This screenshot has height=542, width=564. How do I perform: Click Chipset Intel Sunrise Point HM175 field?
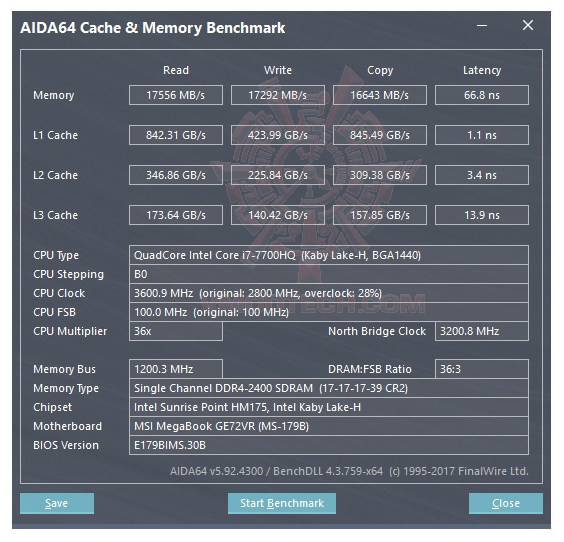pos(329,407)
